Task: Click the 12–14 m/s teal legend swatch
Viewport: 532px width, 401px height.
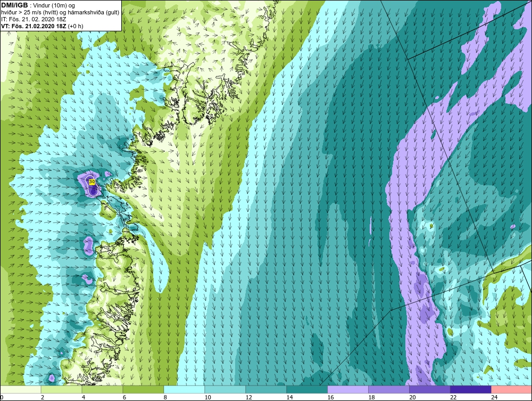Action: [266, 389]
